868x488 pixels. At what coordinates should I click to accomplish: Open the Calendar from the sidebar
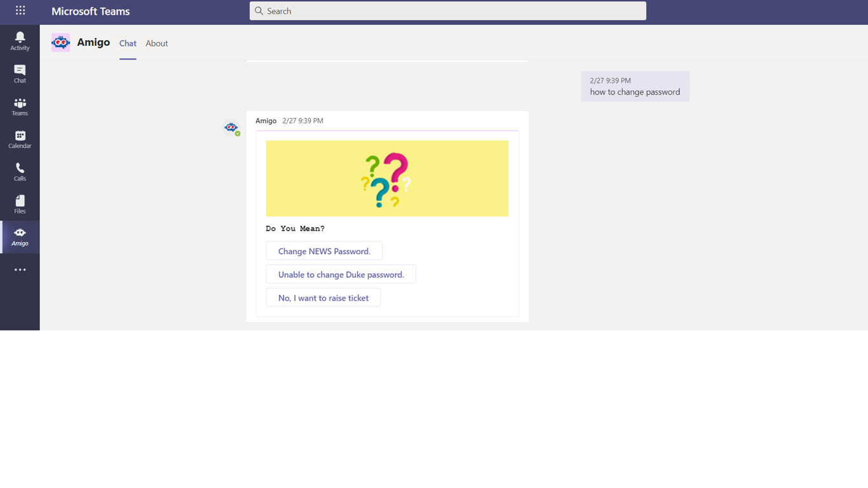pyautogui.click(x=20, y=138)
